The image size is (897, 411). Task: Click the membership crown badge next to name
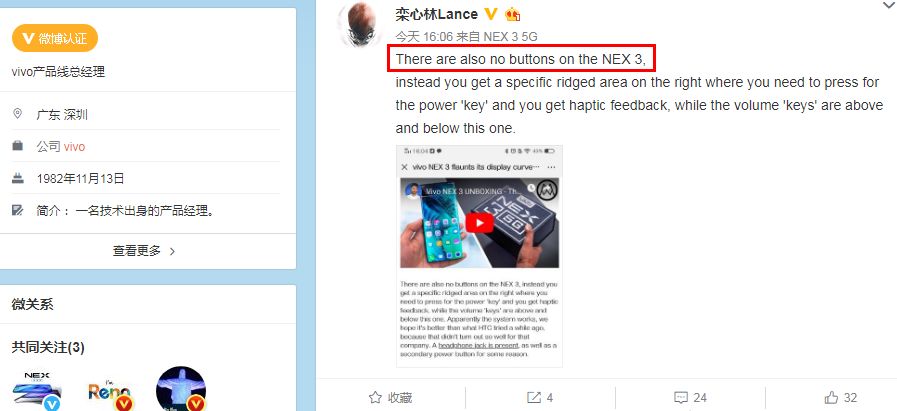coord(512,14)
